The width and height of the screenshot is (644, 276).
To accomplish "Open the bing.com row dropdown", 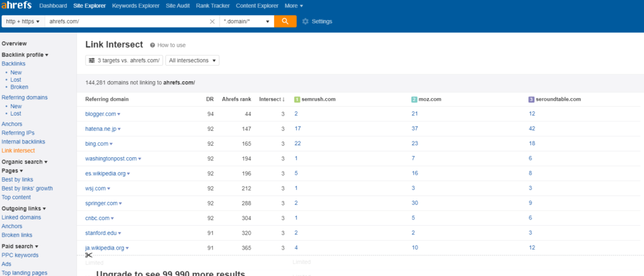I will click(111, 144).
